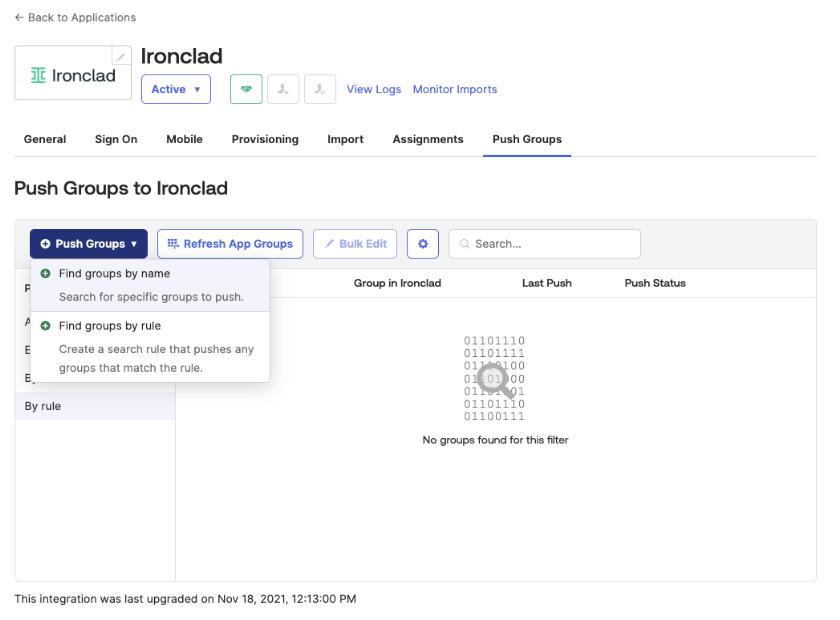Click the Ironclad logo thumbnail
This screenshot has height=620, width=840.
point(73,73)
